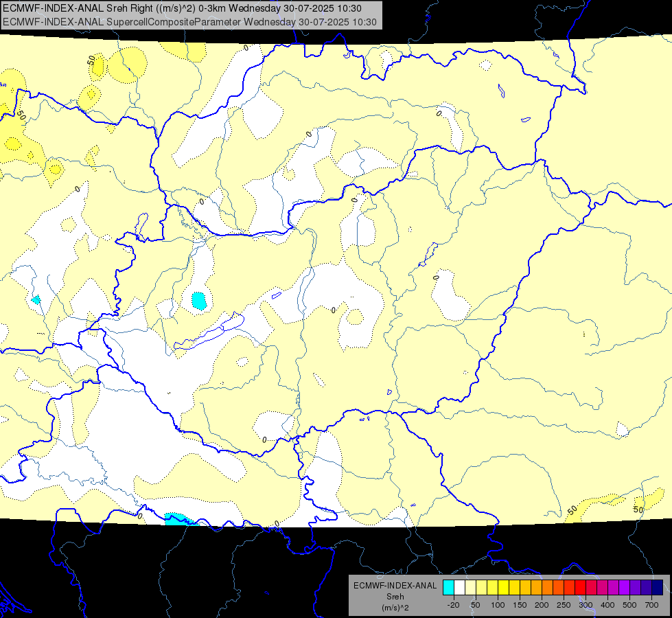Click the legend heading ECMWF-INDEX-ANAL

395,586
